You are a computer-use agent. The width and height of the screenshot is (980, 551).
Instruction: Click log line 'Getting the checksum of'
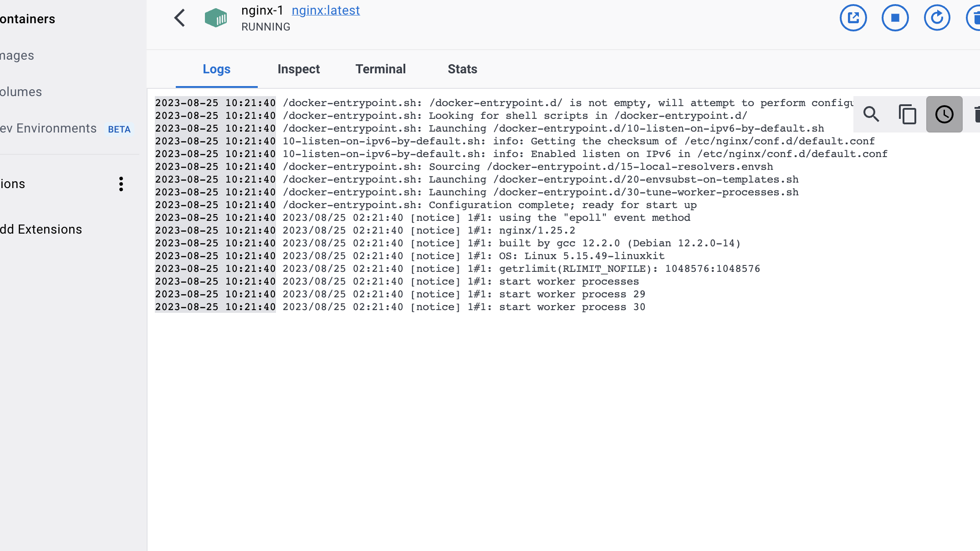coord(515,141)
